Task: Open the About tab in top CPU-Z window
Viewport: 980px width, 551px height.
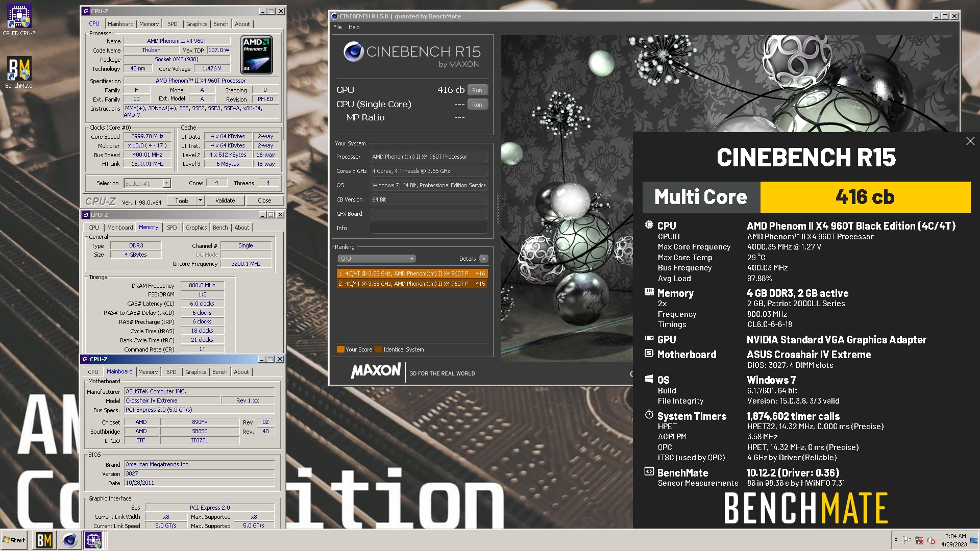Action: click(242, 24)
